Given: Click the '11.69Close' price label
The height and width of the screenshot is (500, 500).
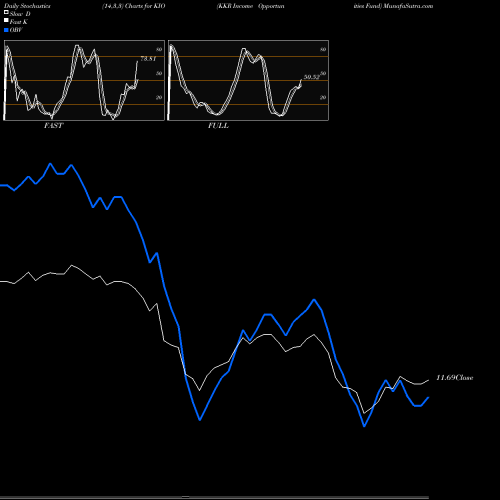Looking at the screenshot, I should click(455, 378).
